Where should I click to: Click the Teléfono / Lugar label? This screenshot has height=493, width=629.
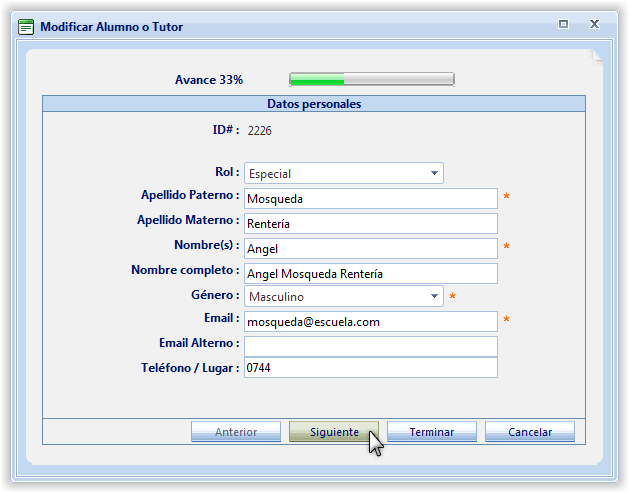tap(190, 368)
